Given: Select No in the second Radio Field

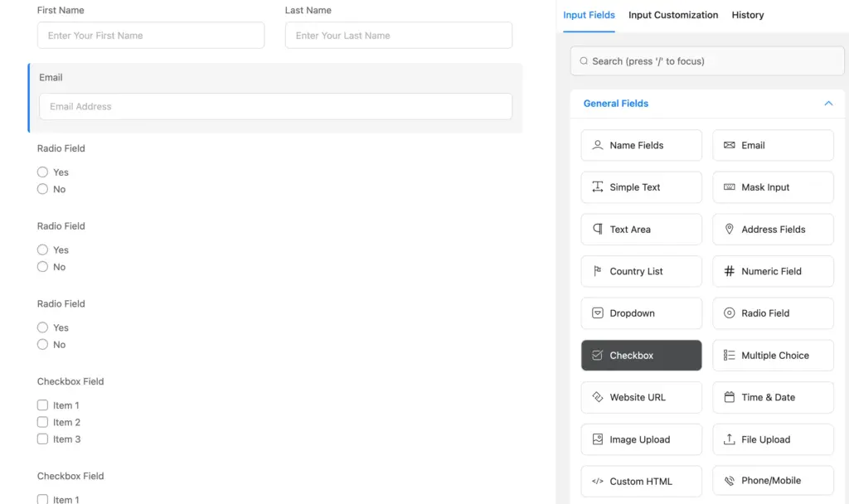Looking at the screenshot, I should (42, 267).
